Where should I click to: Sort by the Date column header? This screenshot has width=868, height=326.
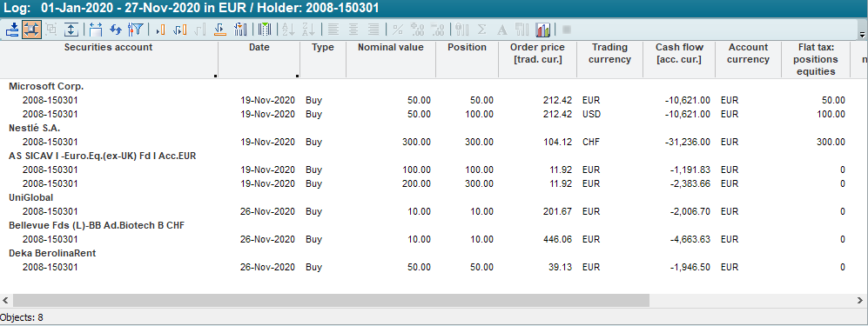pos(259,48)
